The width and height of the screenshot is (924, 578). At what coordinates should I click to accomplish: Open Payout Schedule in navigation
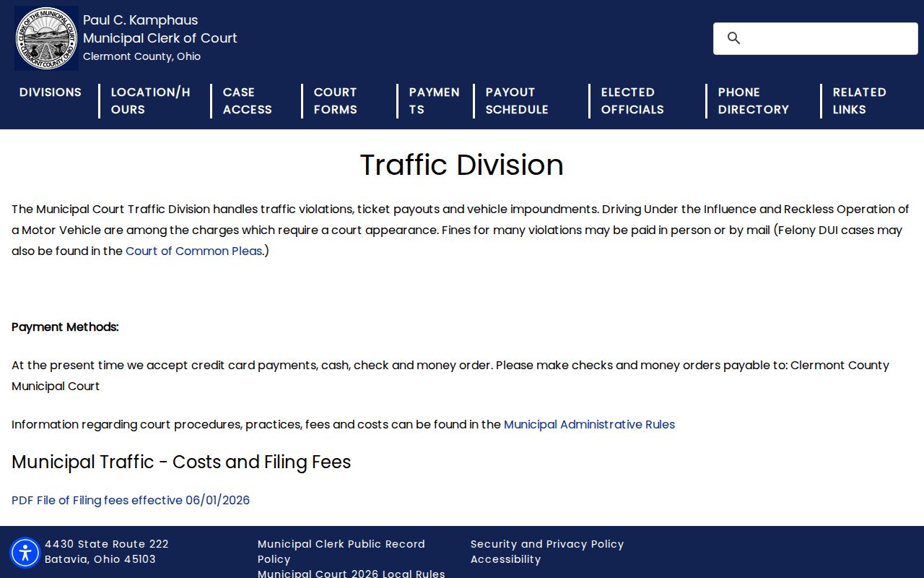(x=517, y=101)
